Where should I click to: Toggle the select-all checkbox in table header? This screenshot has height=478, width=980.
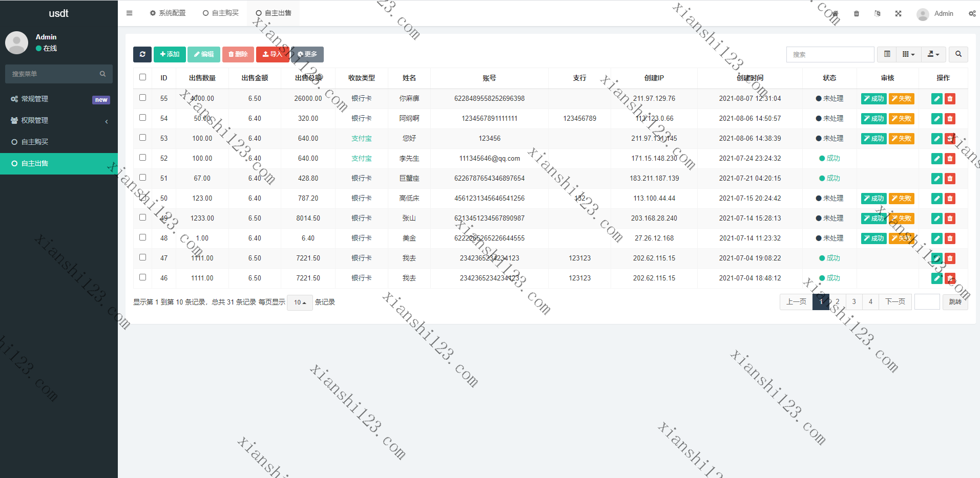pos(142,77)
